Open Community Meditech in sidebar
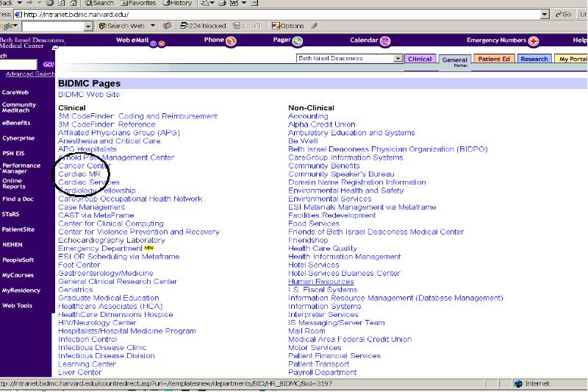588x392 pixels. coord(19,107)
